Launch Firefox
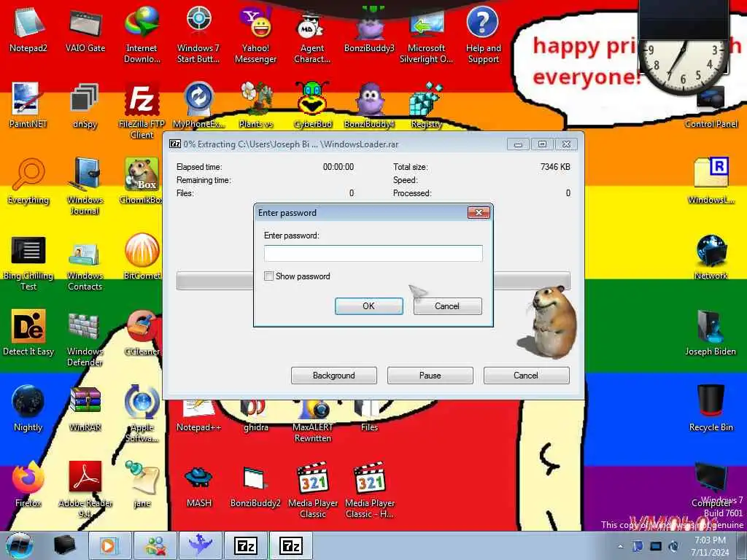The width and height of the screenshot is (747, 560). 28,485
